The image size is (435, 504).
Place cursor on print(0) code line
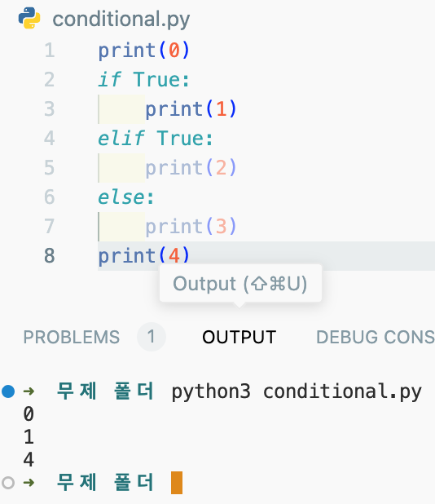coord(144,51)
